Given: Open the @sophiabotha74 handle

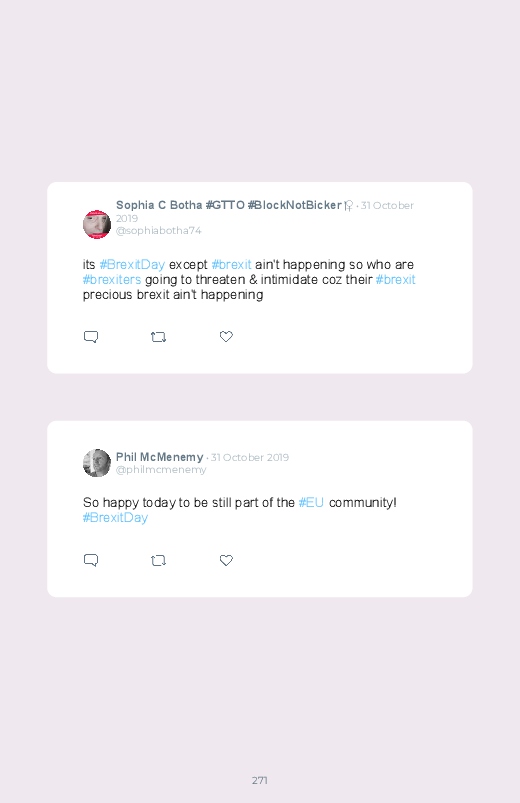Looking at the screenshot, I should 158,230.
